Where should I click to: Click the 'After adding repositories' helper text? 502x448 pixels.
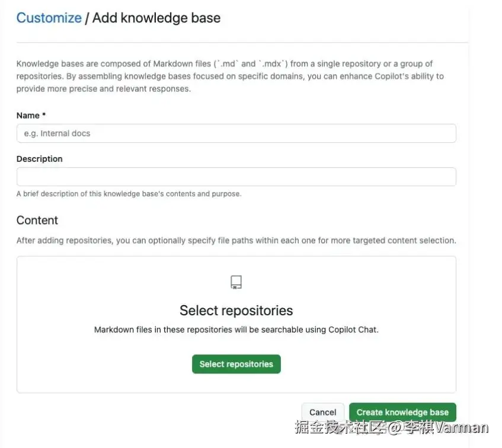tap(236, 241)
